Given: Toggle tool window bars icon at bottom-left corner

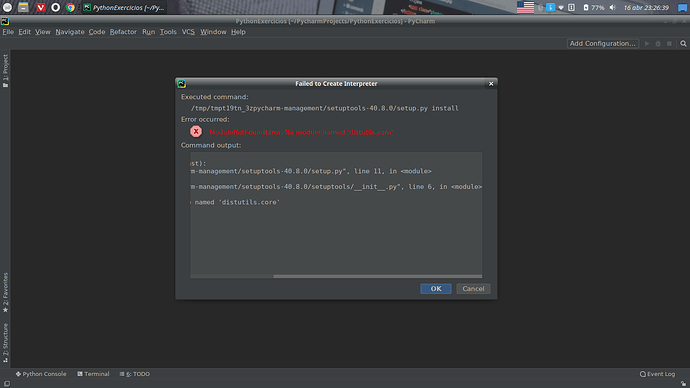Looking at the screenshot, I should [x=7, y=384].
